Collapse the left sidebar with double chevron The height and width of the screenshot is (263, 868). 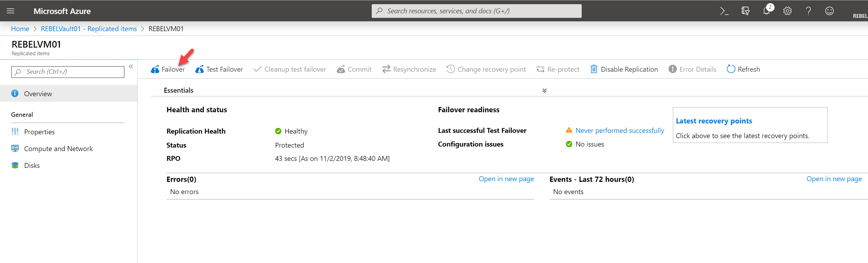point(131,66)
